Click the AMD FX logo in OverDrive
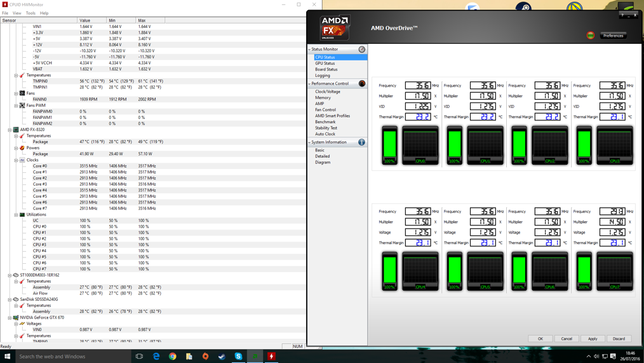644x363 pixels. [x=335, y=27]
